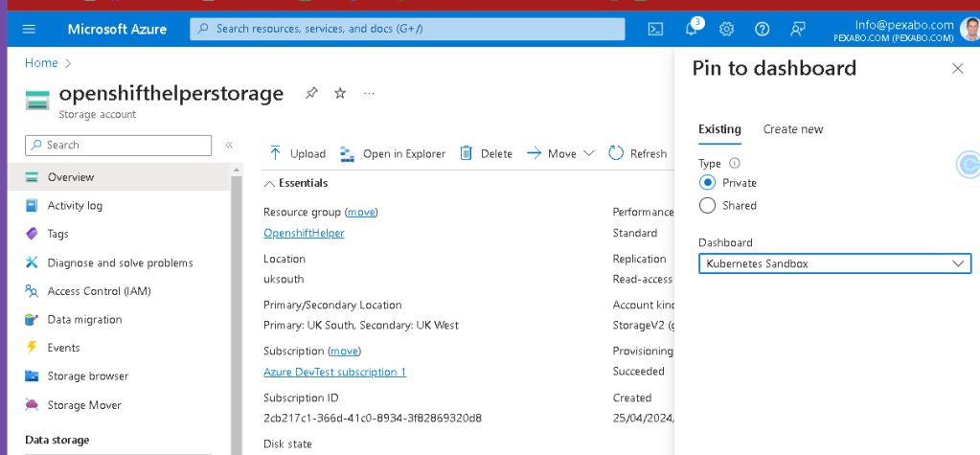The height and width of the screenshot is (455, 980).
Task: Open the OpenshiftHelper resource group link
Action: [304, 233]
